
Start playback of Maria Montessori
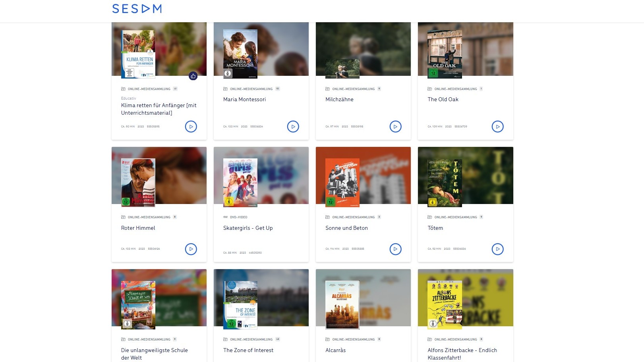293,127
